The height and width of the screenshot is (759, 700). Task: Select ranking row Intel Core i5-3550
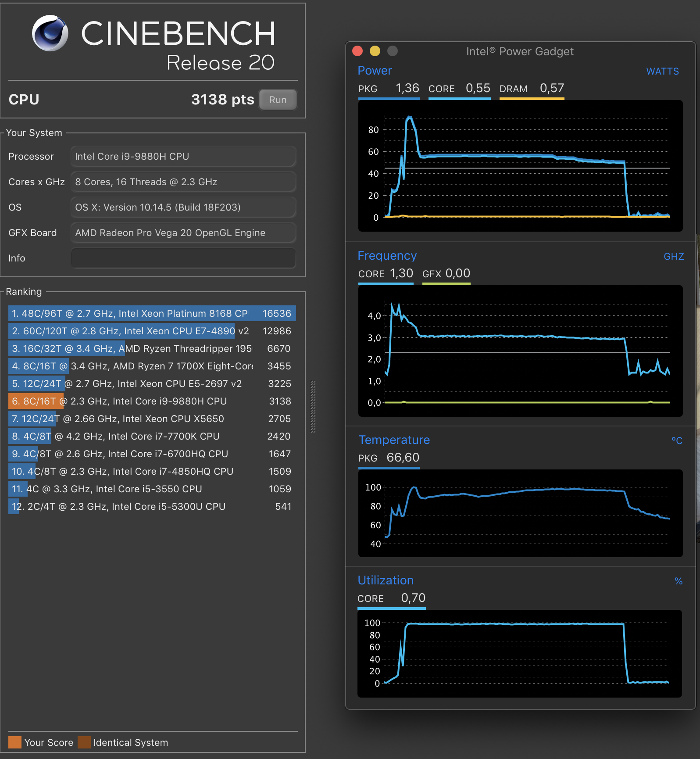pos(152,489)
